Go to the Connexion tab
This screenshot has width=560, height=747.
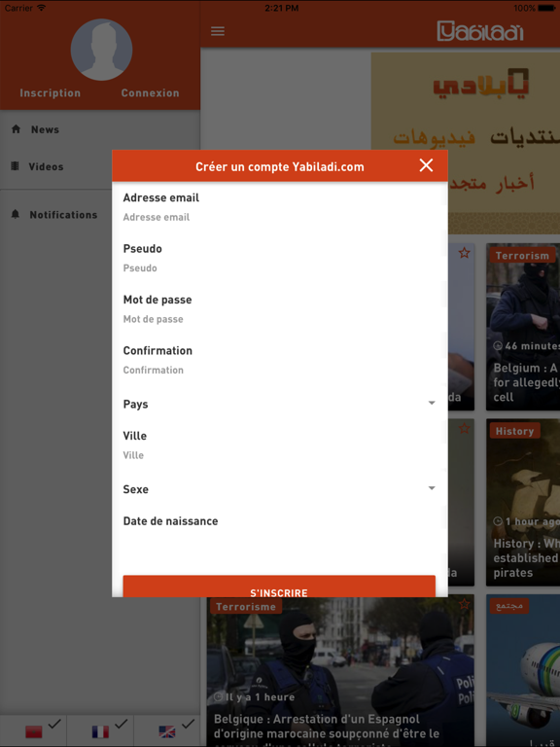coord(150,93)
